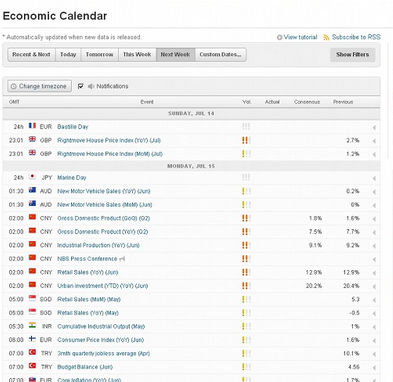Viewport: 393px width, 382px height.
Task: Expand the Bastille Day row arrow
Action: [374, 127]
